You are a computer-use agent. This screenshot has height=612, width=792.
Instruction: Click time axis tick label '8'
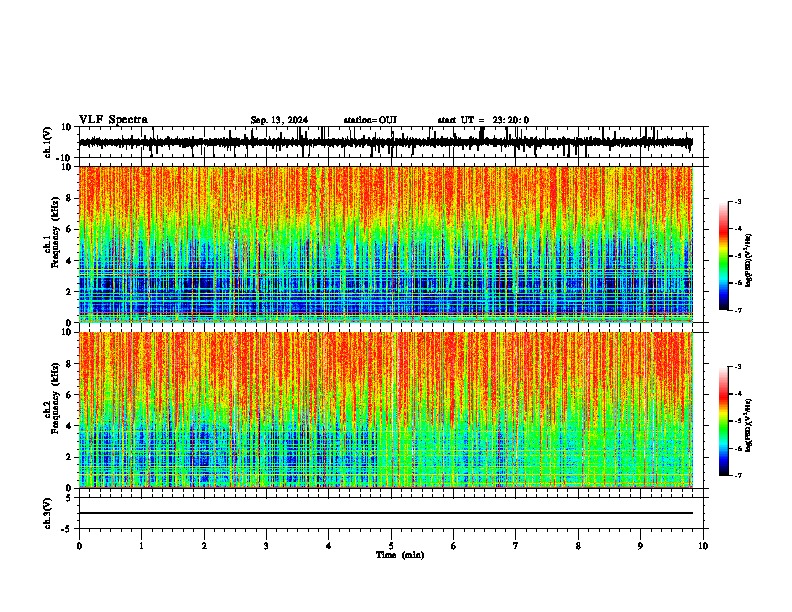pyautogui.click(x=578, y=546)
